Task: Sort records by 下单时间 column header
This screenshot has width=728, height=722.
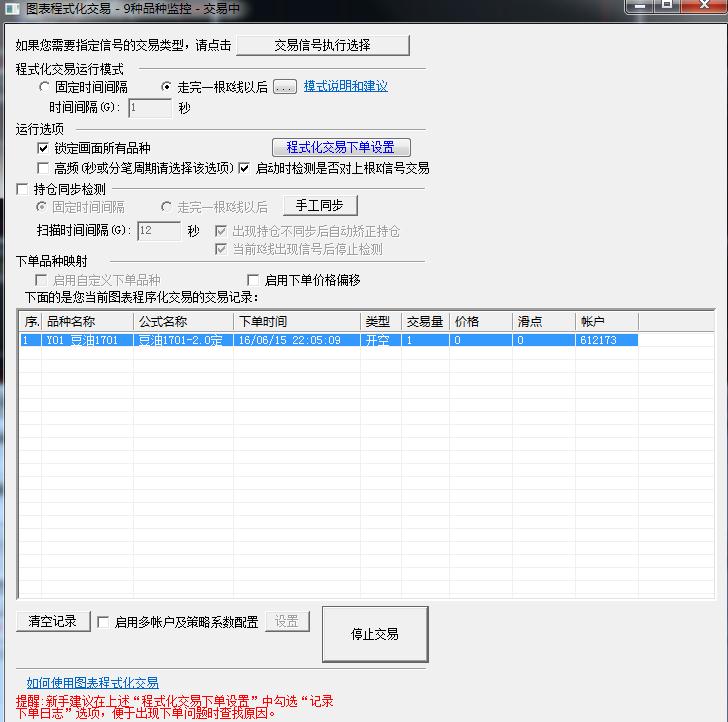Action: coord(297,322)
